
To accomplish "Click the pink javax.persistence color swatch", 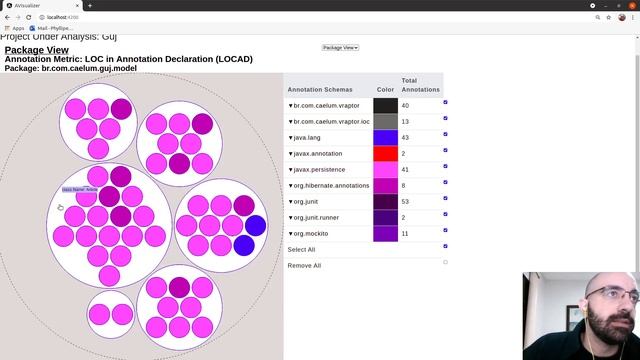I will pyautogui.click(x=385, y=169).
